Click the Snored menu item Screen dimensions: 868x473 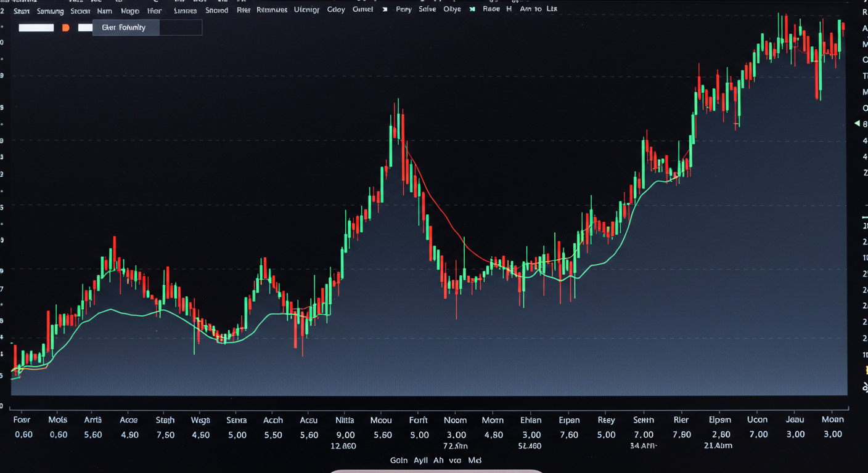pyautogui.click(x=216, y=10)
